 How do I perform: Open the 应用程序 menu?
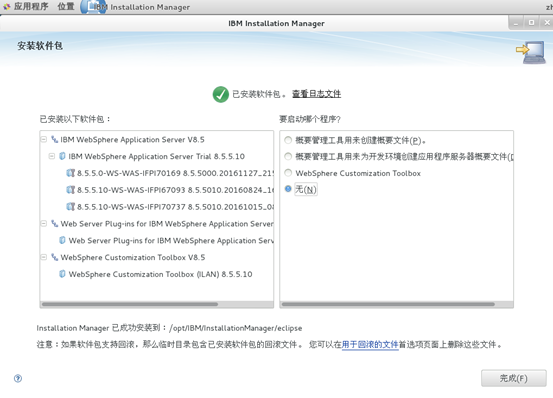(31, 7)
